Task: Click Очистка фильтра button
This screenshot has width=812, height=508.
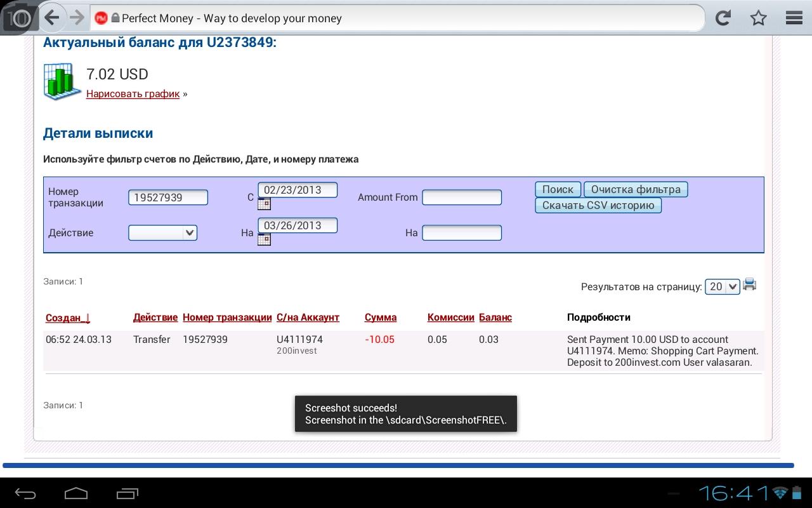Action: click(635, 189)
